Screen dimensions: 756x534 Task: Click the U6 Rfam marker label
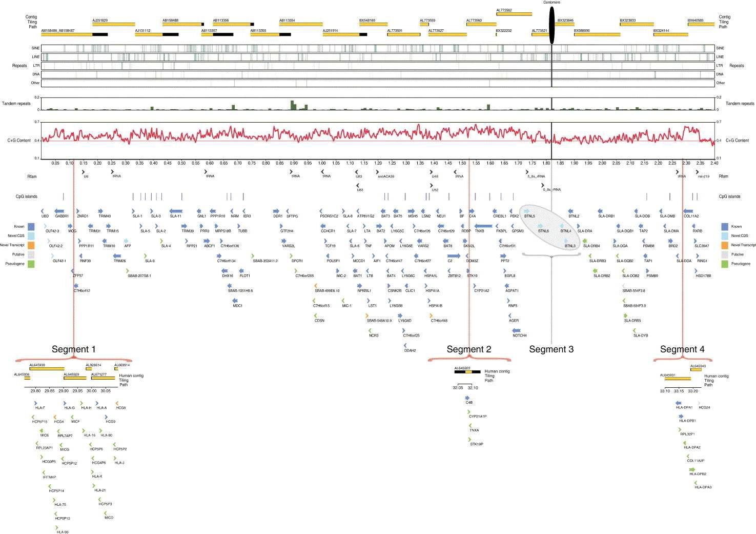click(86, 176)
